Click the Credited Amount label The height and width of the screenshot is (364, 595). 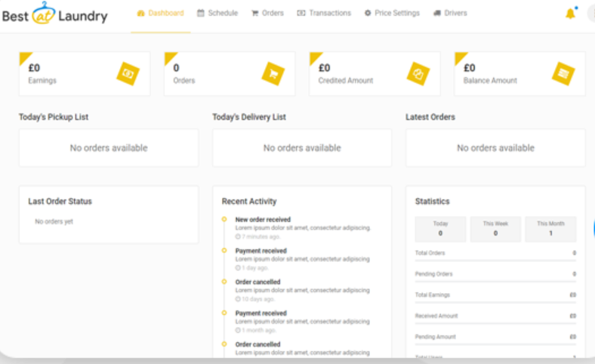(x=346, y=81)
